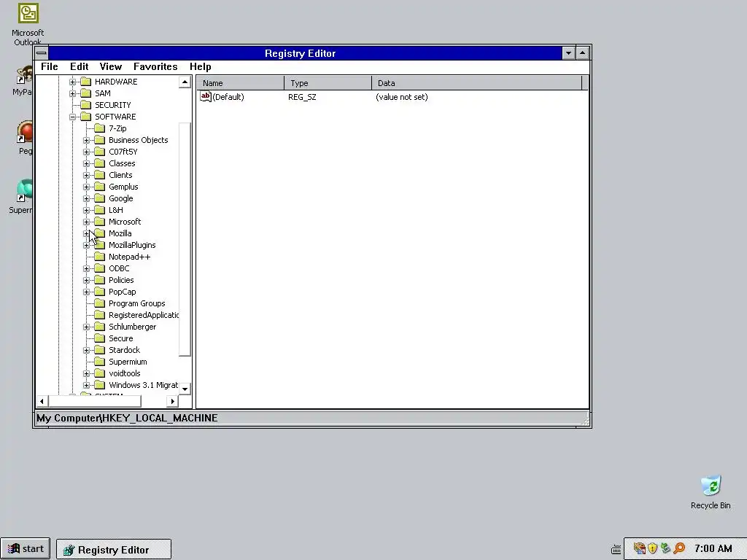Image resolution: width=747 pixels, height=560 pixels.
Task: Open the Favorites menu
Action: tap(155, 66)
